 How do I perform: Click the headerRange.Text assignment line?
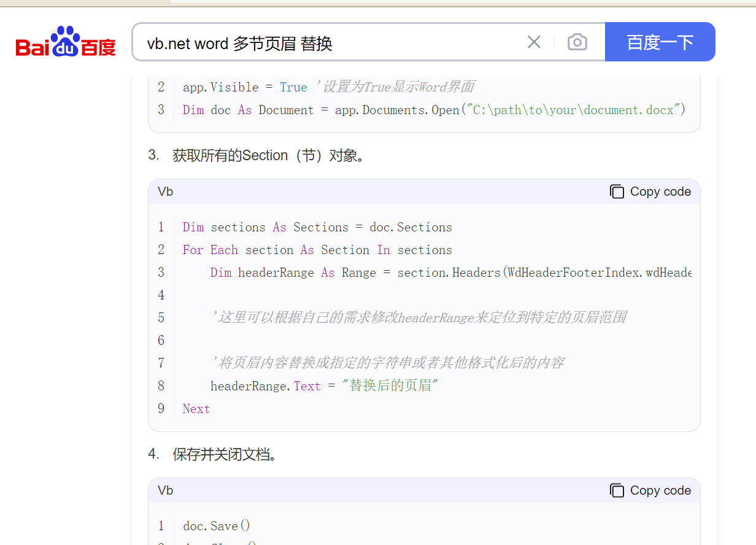pos(325,386)
